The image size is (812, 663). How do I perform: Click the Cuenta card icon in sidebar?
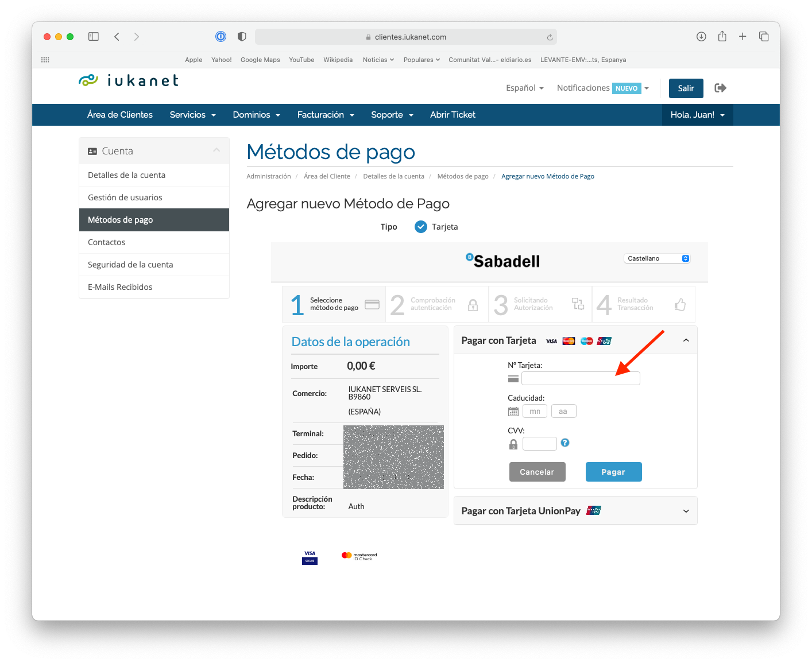(92, 152)
